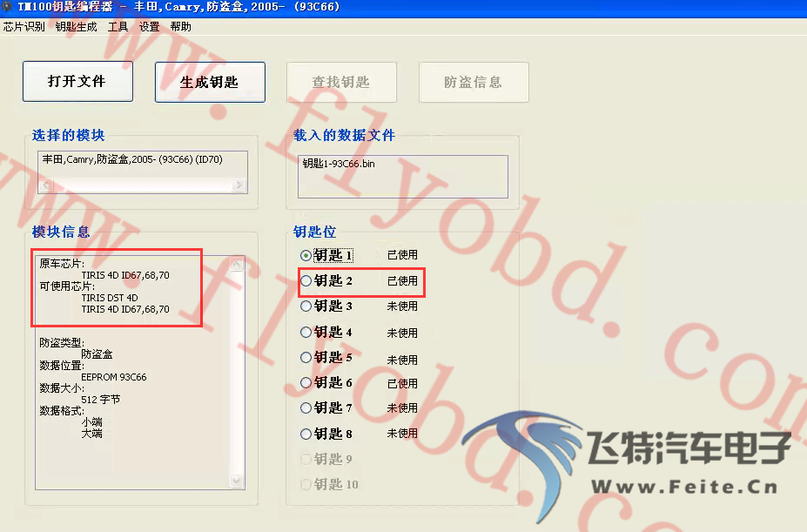Image resolution: width=807 pixels, height=532 pixels.
Task: Click left scroll arrow in 选择的模块 box
Action: tap(46, 185)
